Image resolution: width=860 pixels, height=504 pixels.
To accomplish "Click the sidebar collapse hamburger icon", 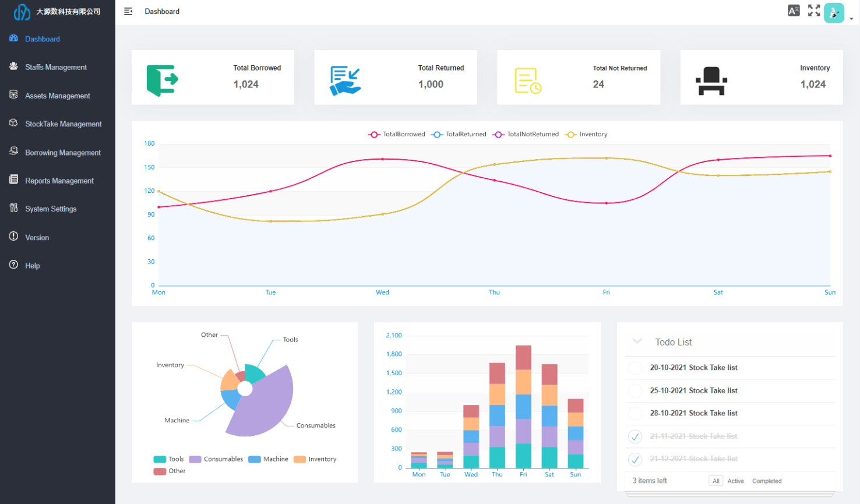I will pos(128,10).
